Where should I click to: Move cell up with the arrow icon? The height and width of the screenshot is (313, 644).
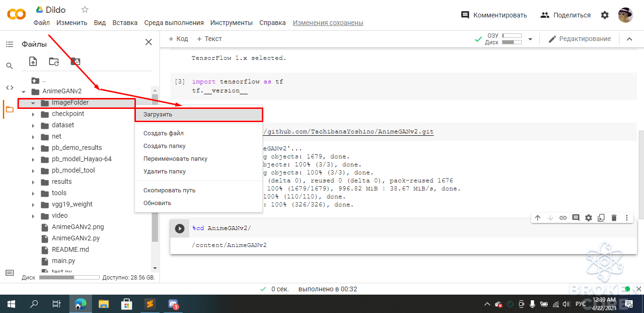537,218
